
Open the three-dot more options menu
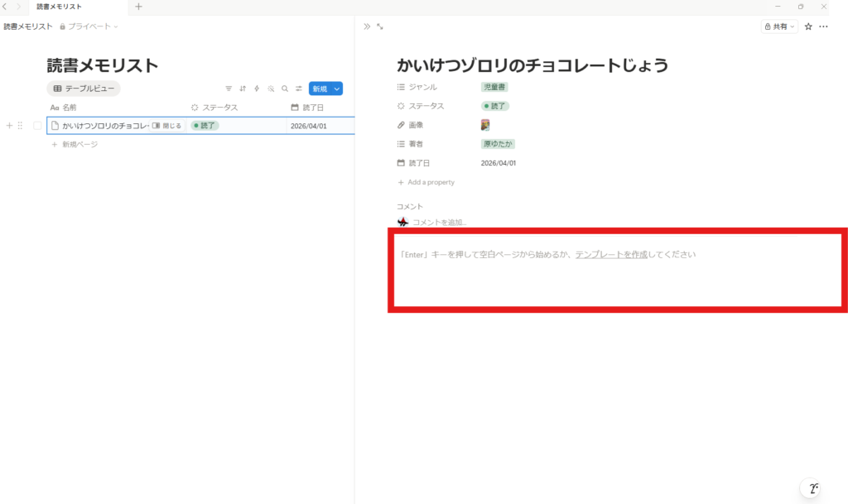click(823, 26)
